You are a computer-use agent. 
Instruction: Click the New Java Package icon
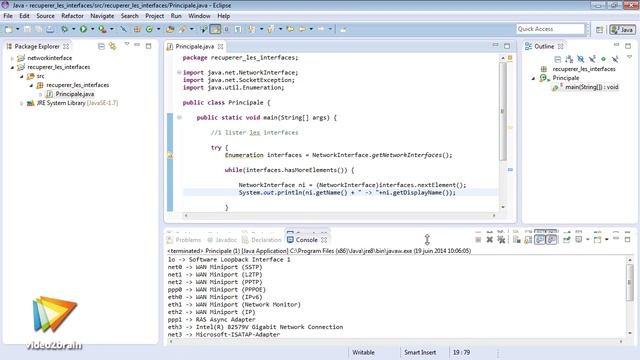pos(137,29)
